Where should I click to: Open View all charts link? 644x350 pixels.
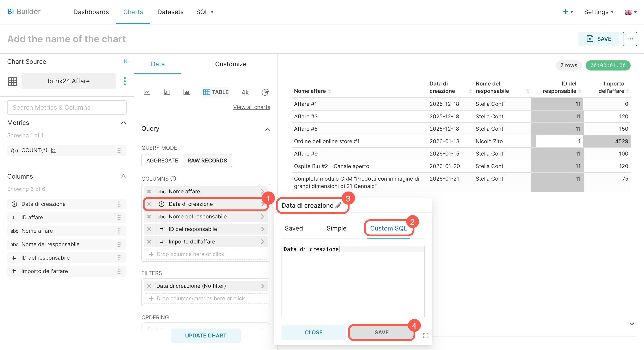(x=252, y=107)
